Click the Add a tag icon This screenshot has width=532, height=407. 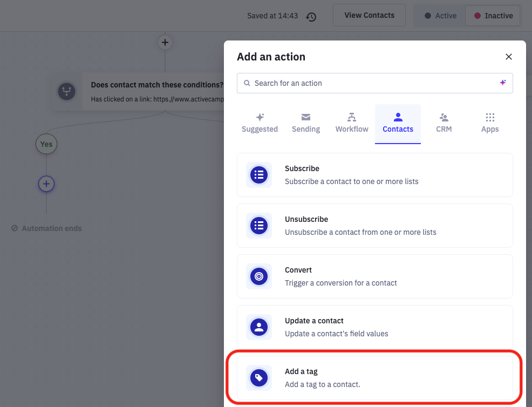point(259,378)
